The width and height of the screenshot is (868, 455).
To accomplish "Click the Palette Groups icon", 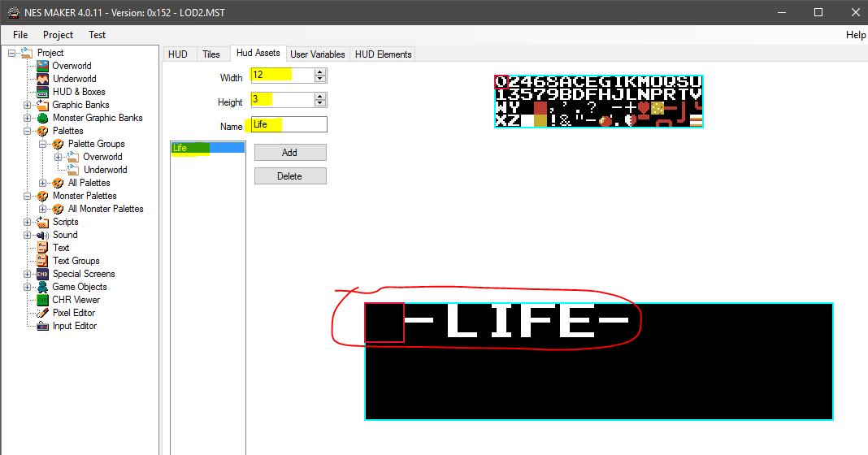I will [59, 144].
